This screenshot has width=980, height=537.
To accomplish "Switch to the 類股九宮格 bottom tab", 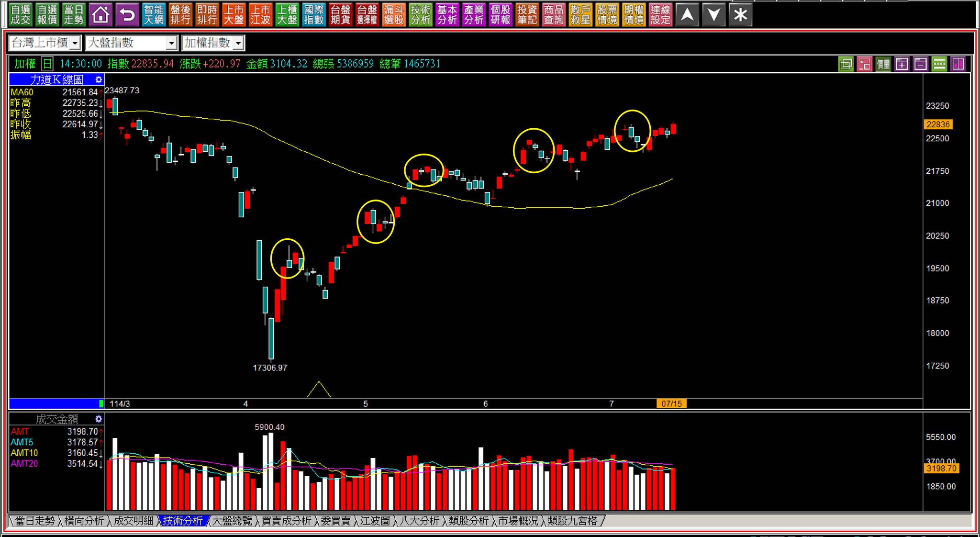I will coord(572,521).
